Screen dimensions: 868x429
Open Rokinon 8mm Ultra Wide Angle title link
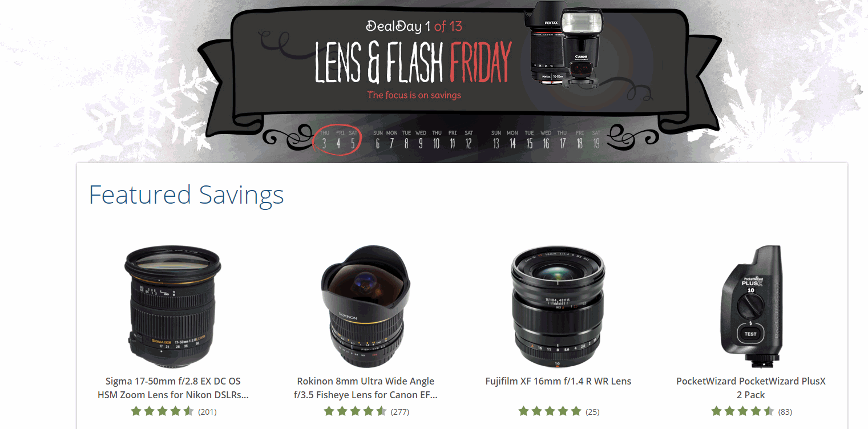(x=366, y=388)
